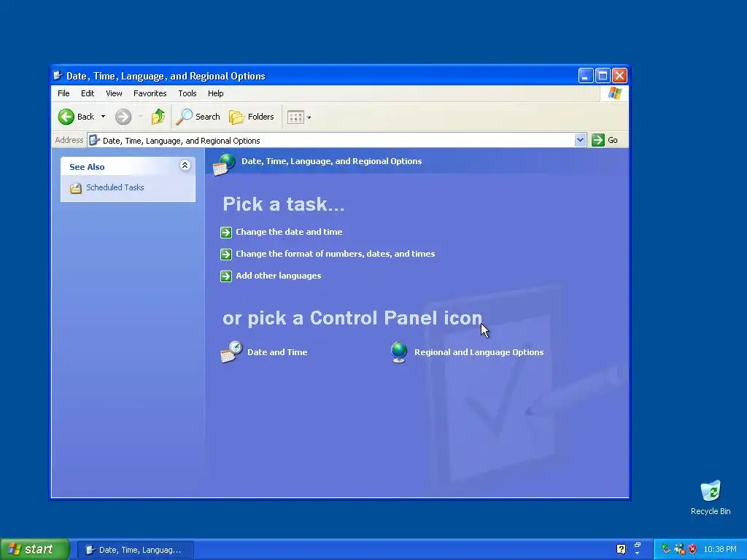Click the address bar page icon
Image resolution: width=747 pixels, height=560 pixels.
94,140
